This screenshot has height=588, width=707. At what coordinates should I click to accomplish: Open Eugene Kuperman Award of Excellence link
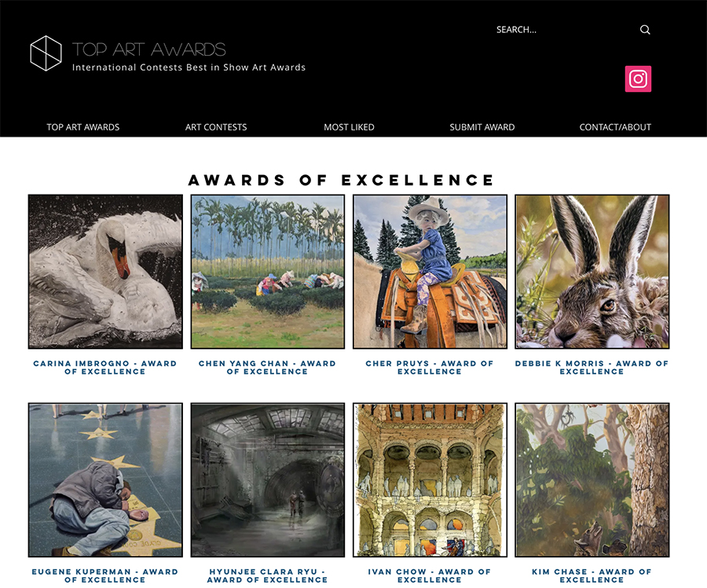[x=105, y=576]
